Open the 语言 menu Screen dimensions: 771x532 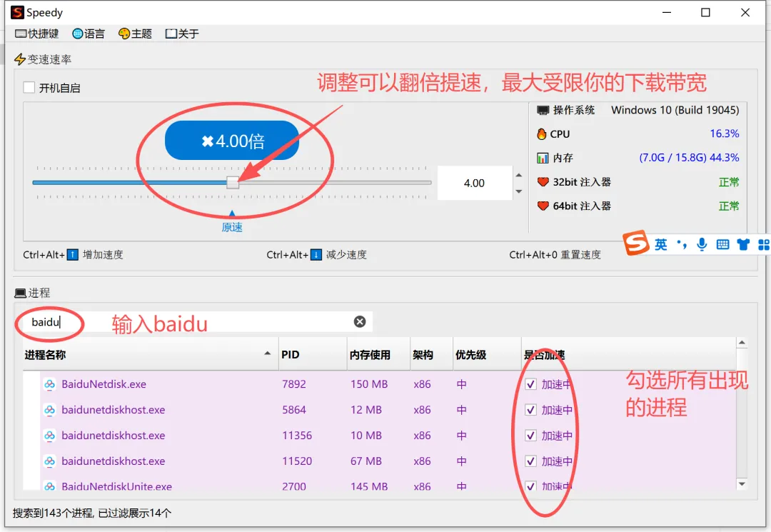[89, 34]
